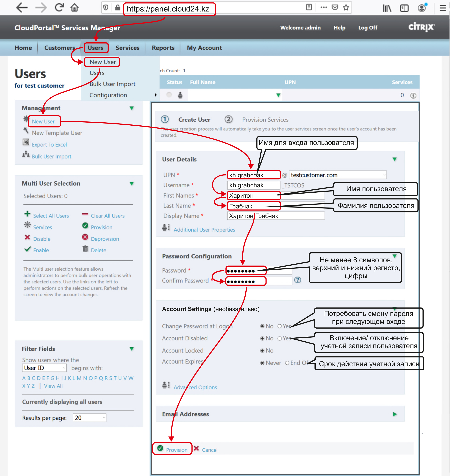Screen dimensions: 450x476
Task: Click the green Provision checkmark icon at bottom
Action: point(160,448)
